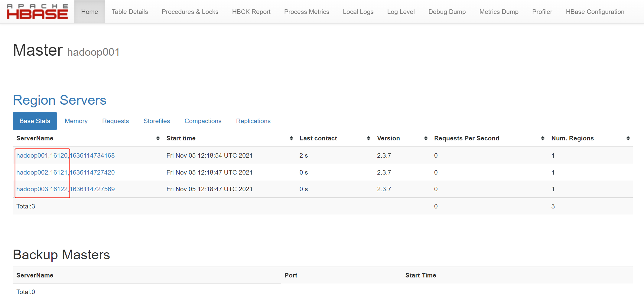This screenshot has width=644, height=308.
Task: Open the Profiler page
Action: (x=542, y=12)
